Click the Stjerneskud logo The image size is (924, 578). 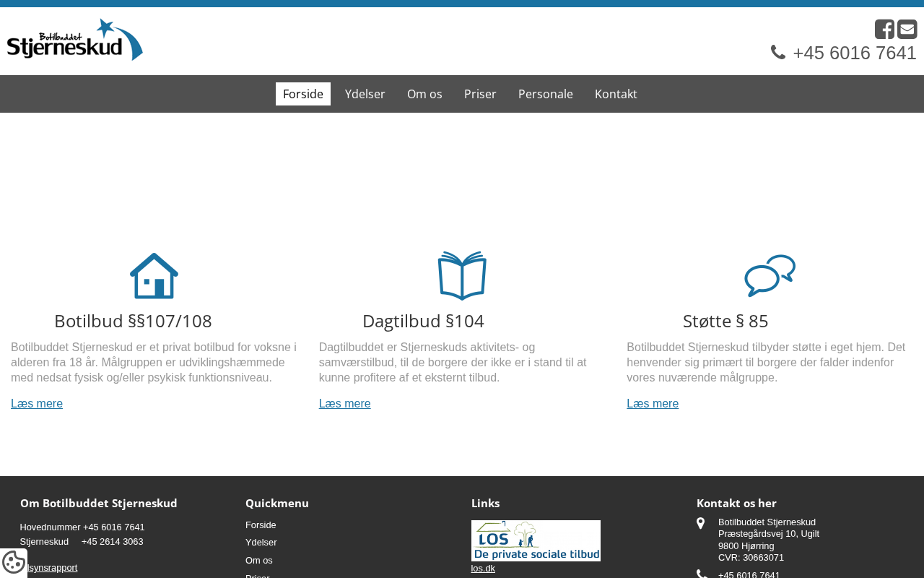[75, 40]
